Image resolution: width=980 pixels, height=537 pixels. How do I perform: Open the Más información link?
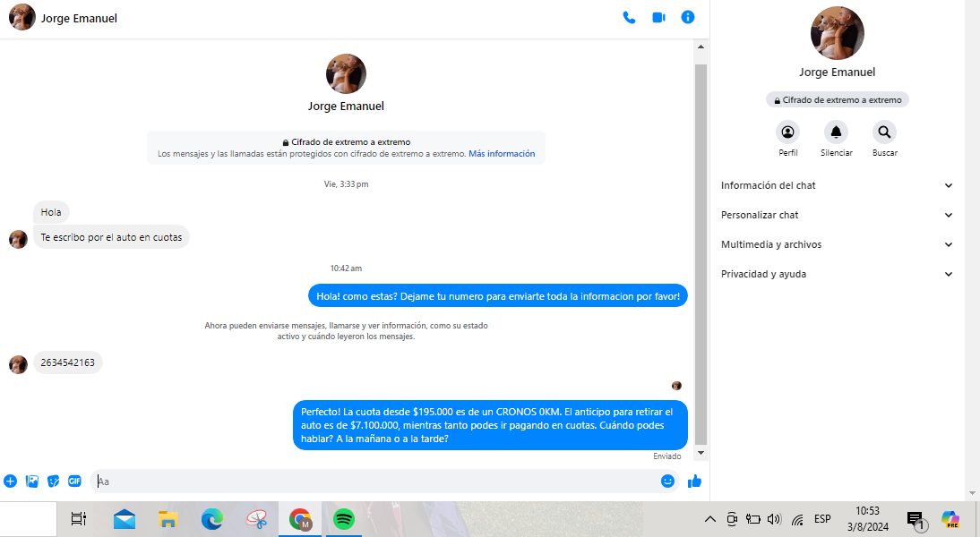tap(502, 154)
